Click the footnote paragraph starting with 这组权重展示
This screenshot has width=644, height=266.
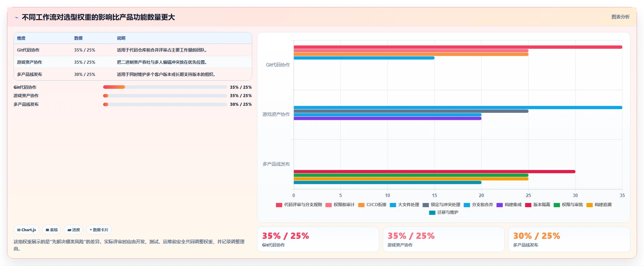129,245
